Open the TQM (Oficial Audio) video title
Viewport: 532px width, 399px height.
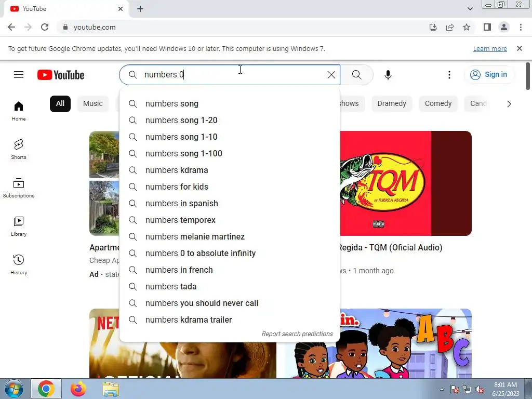[x=391, y=248]
